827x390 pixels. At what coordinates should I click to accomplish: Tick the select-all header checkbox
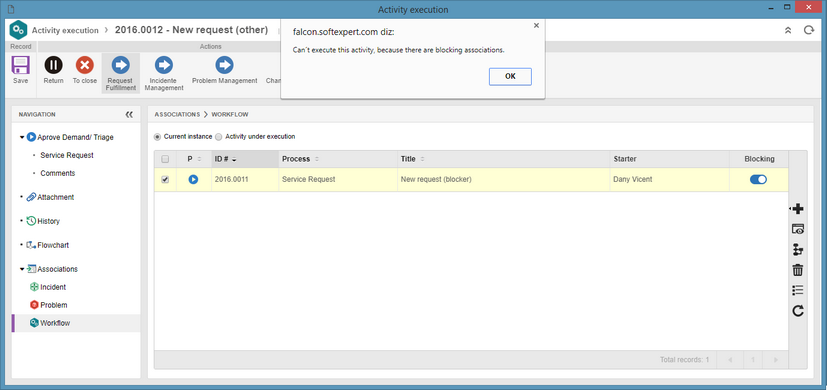pyautogui.click(x=165, y=159)
